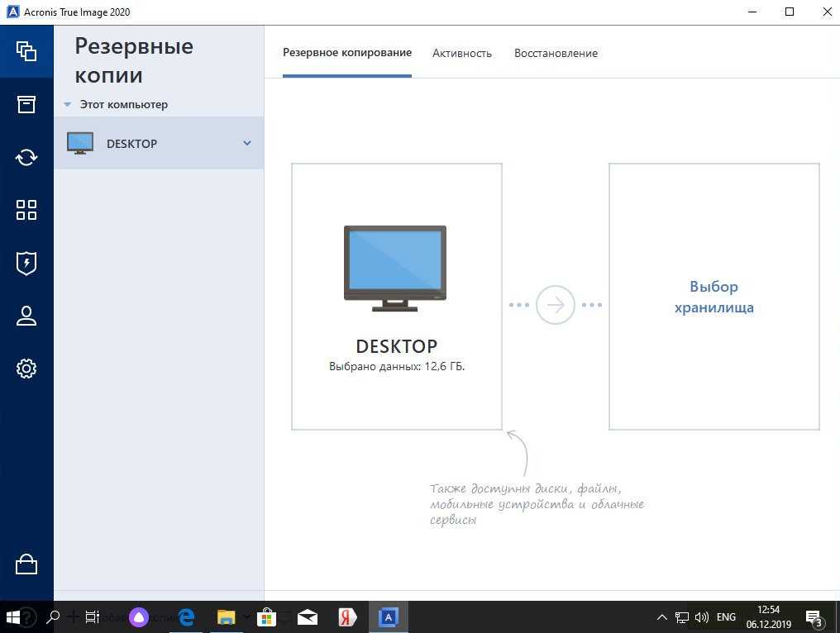The height and width of the screenshot is (633, 840).
Task: Open Settings gear in sidebar
Action: pyautogui.click(x=26, y=369)
